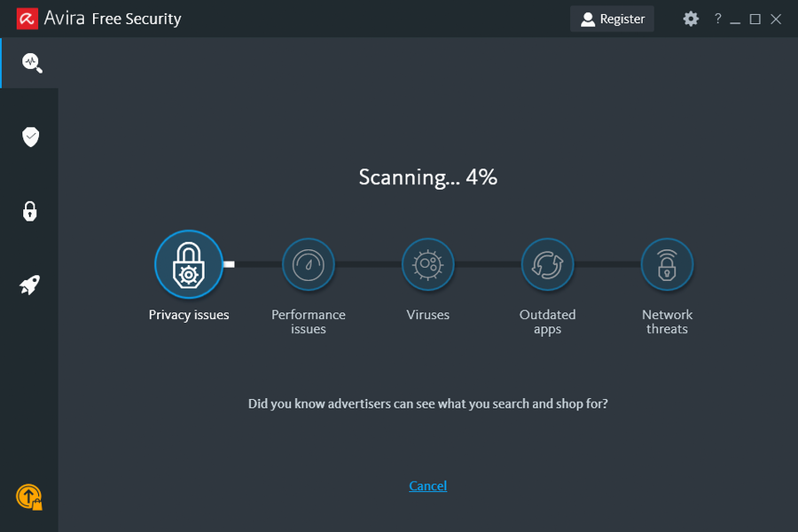The height and width of the screenshot is (532, 798).
Task: Click the Network threats lock icon
Action: tap(667, 263)
